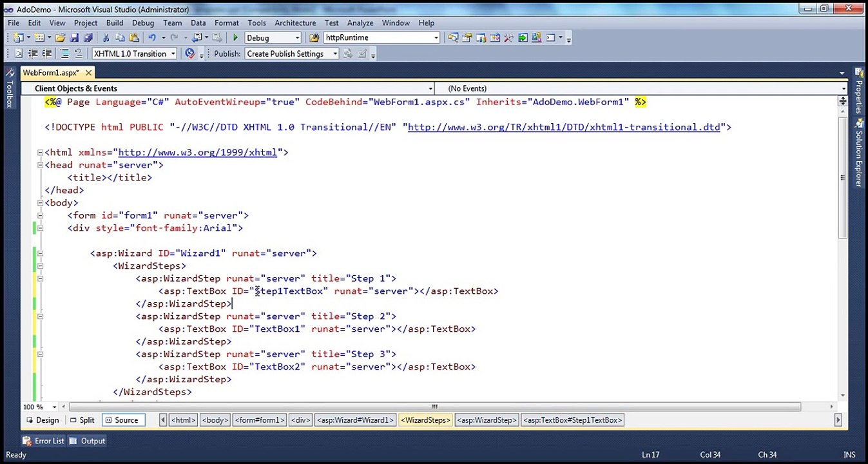This screenshot has height=464, width=868.
Task: Open the Architecture menu
Action: (x=295, y=23)
